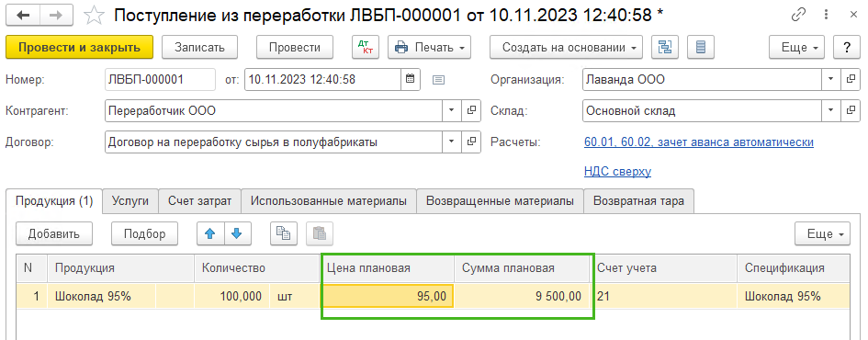This screenshot has height=340, width=868.
Task: Open the Печать dropdown menu
Action: (429, 47)
